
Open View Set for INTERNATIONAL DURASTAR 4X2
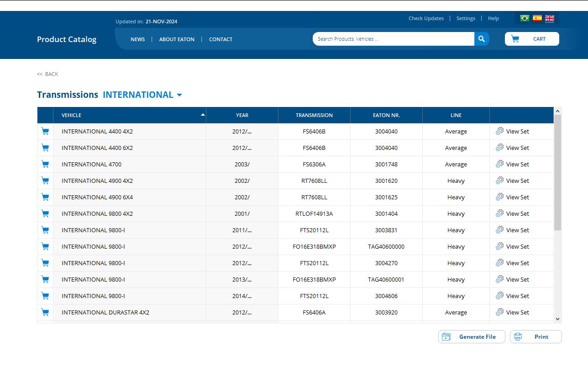point(513,312)
